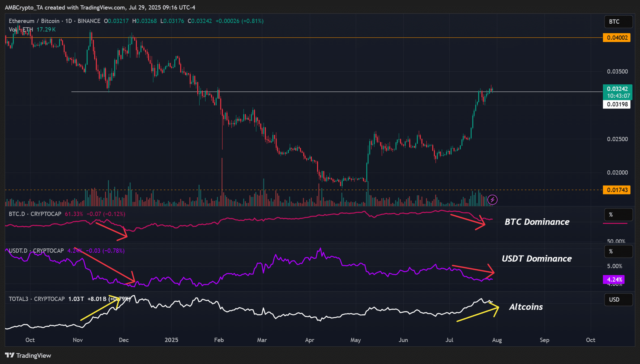Open the percent unit selector in USDT.D pane
Image resolution: width=640 pixels, height=364 pixels.
click(x=618, y=252)
